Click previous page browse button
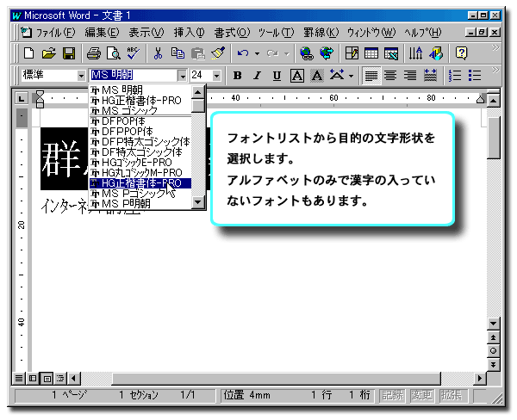 [493, 337]
